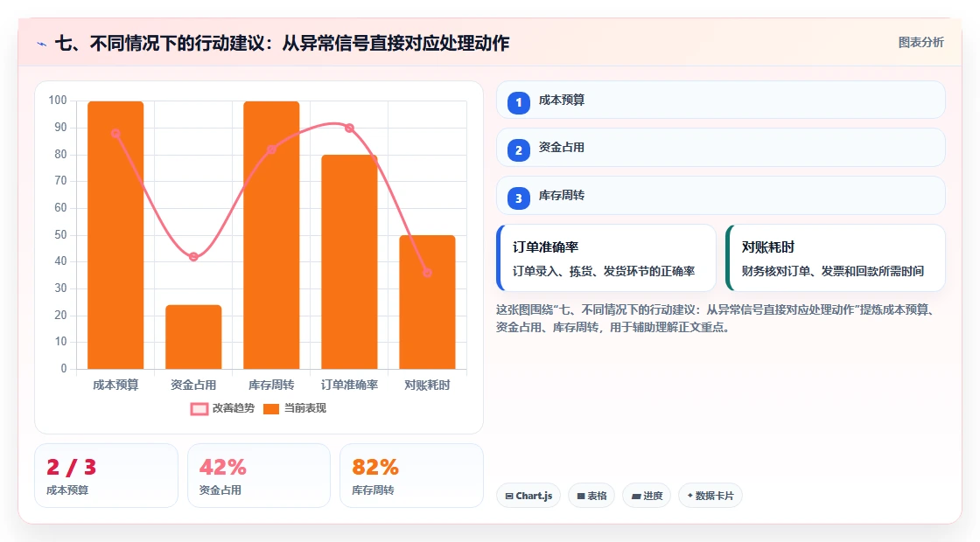The height and width of the screenshot is (542, 980).
Task: Click the 财务核对订单、发票和回款所需时间 text
Action: [832, 272]
